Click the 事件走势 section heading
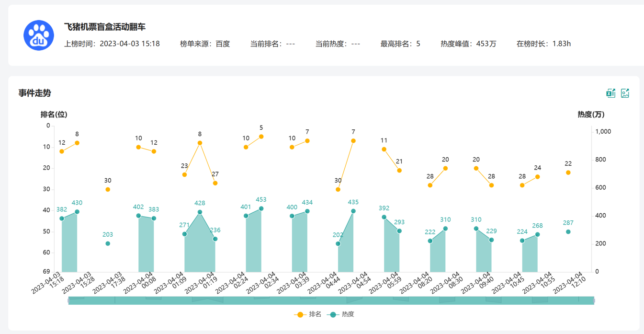Viewport: 644px width, 334px height. pos(34,93)
